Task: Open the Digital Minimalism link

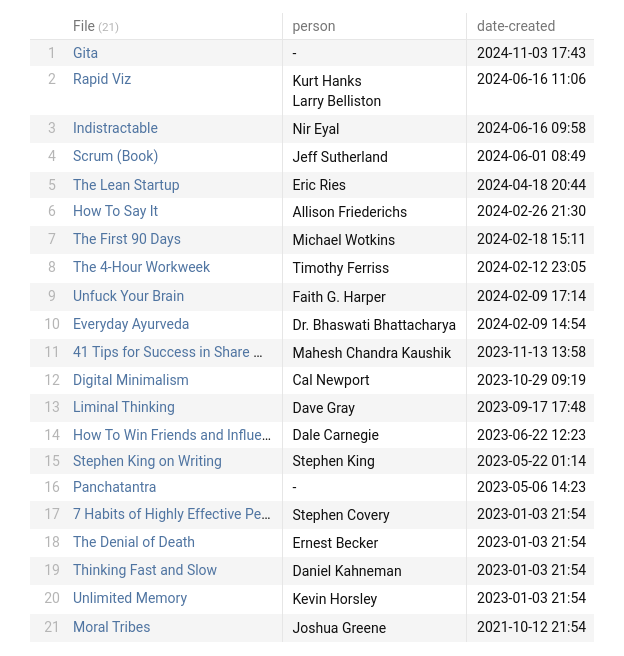Action: [131, 380]
